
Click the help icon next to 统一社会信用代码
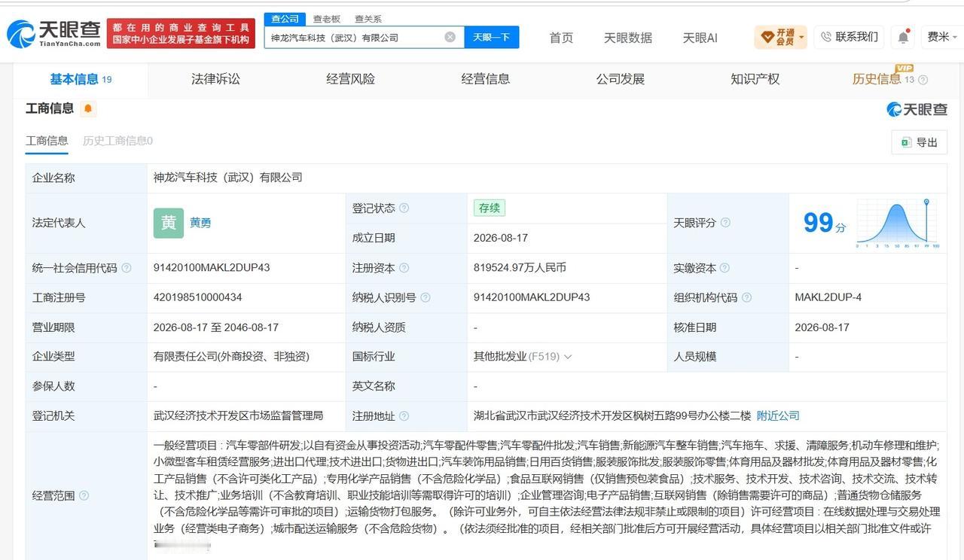127,268
